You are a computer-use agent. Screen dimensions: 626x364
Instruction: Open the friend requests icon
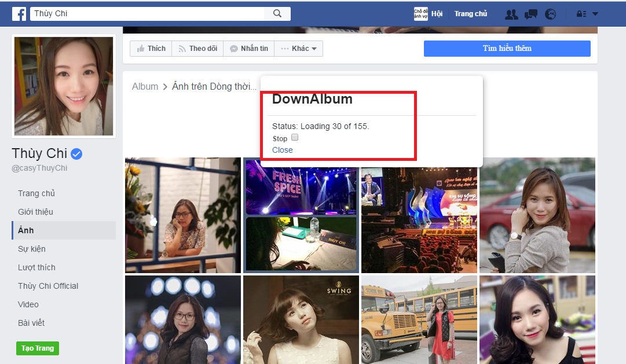click(511, 13)
